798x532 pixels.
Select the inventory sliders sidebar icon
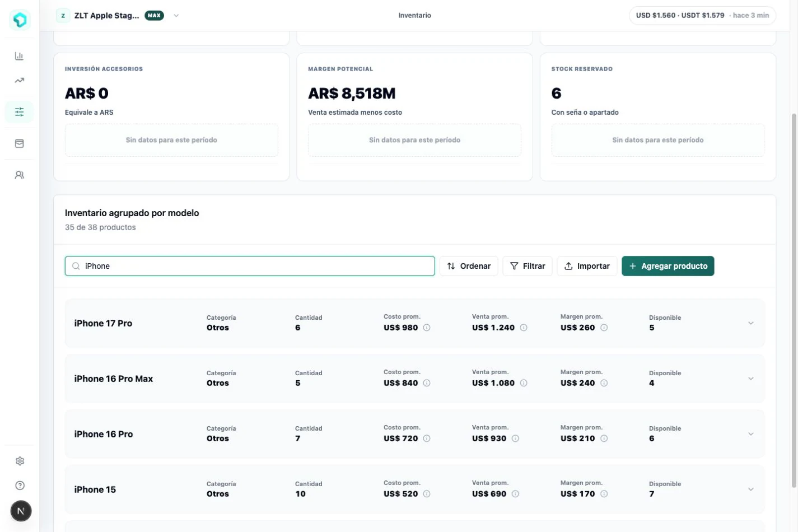tap(20, 112)
